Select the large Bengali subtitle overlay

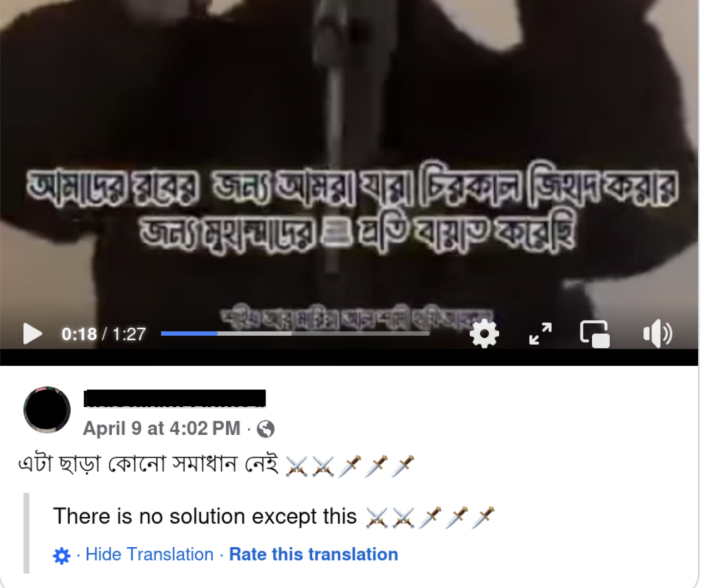coord(354,207)
